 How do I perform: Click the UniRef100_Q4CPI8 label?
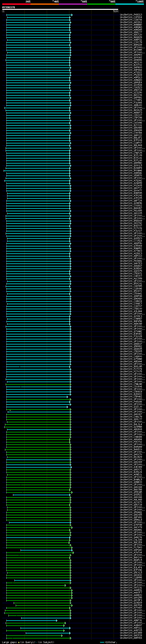click(x=131, y=635)
